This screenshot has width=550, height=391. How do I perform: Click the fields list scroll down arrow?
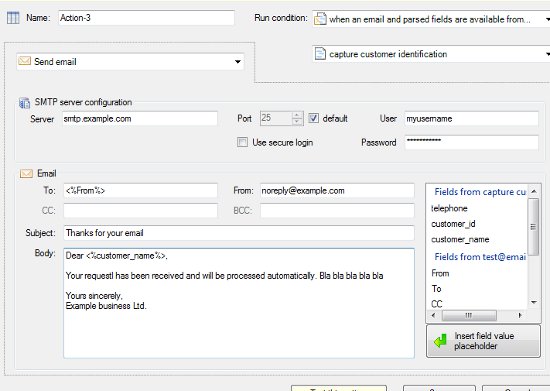pos(534,302)
